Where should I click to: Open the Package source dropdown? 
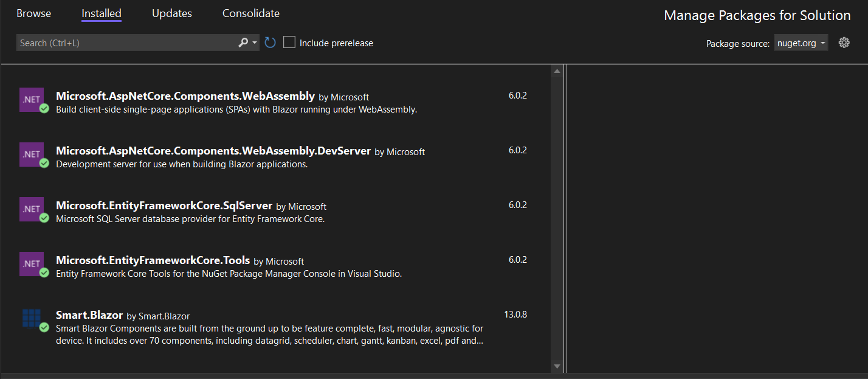[801, 43]
